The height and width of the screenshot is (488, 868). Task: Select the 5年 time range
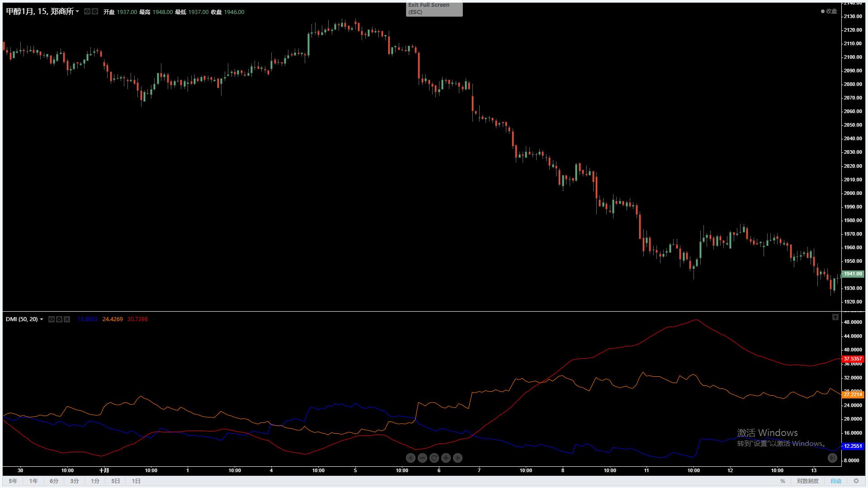click(x=13, y=481)
